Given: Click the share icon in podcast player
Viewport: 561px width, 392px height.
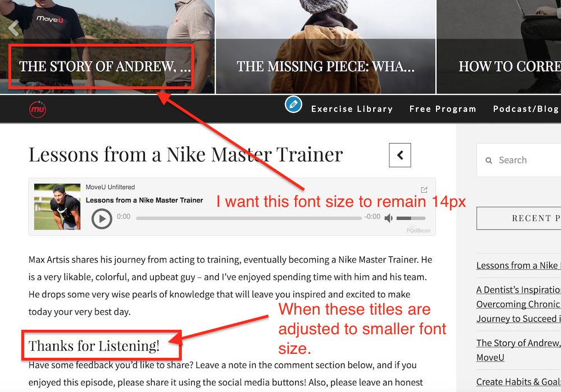Looking at the screenshot, I should click(424, 190).
